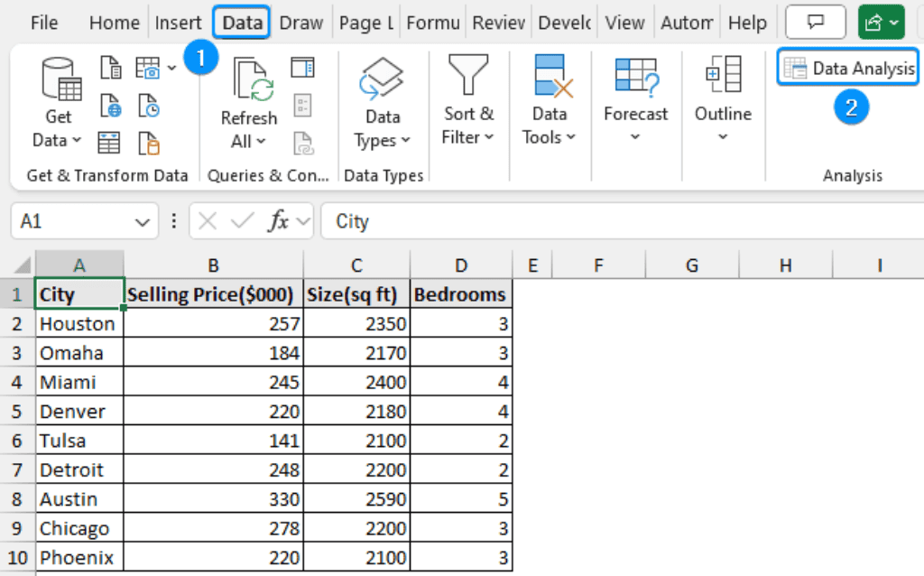Insert data with From Table/Range

coord(109,143)
